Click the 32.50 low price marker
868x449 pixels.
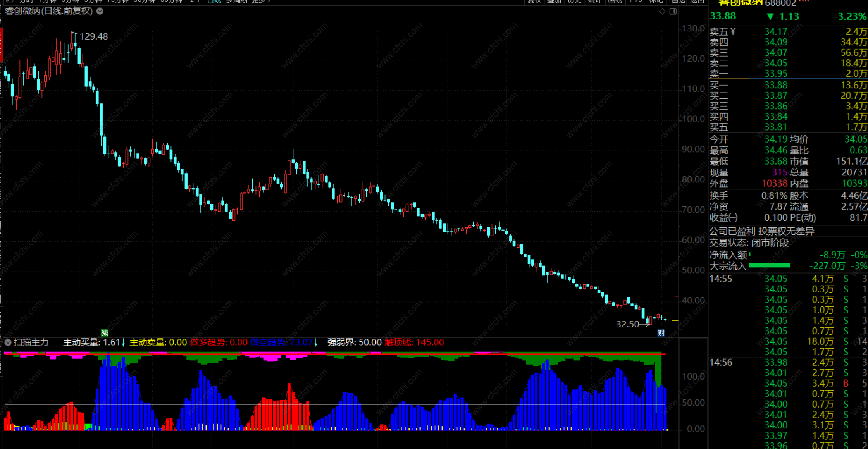click(627, 324)
